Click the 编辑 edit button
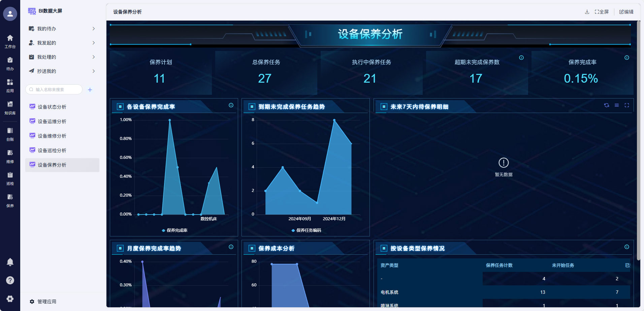Screen dimensions: 644x311 626,12
